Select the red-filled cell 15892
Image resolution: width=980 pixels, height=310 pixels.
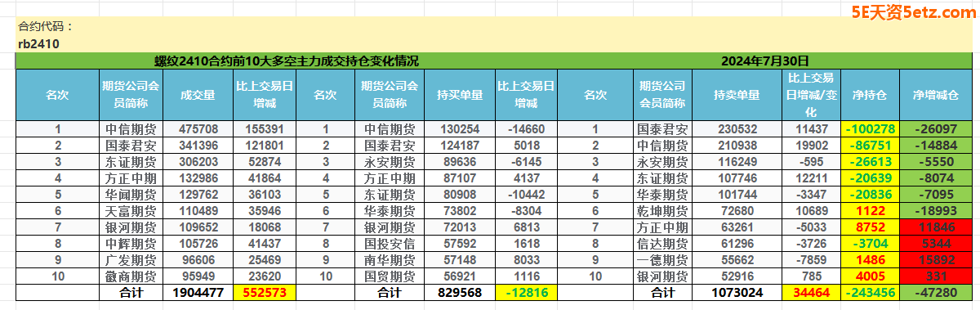[x=936, y=259]
